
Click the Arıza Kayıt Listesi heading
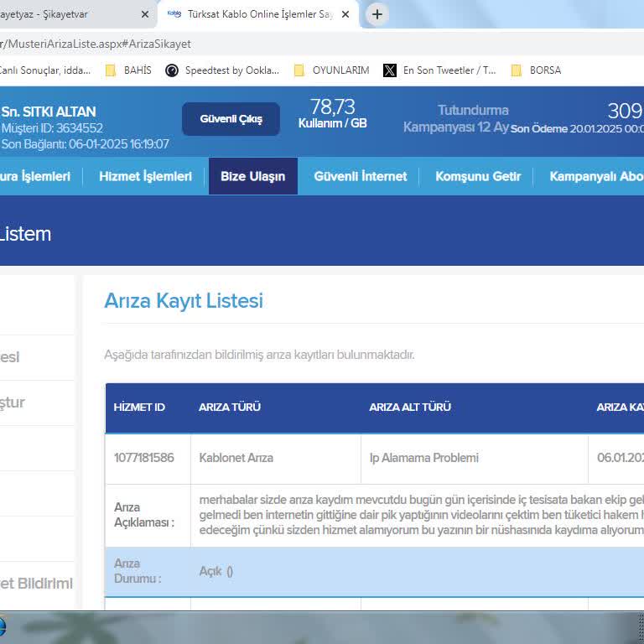click(x=184, y=300)
